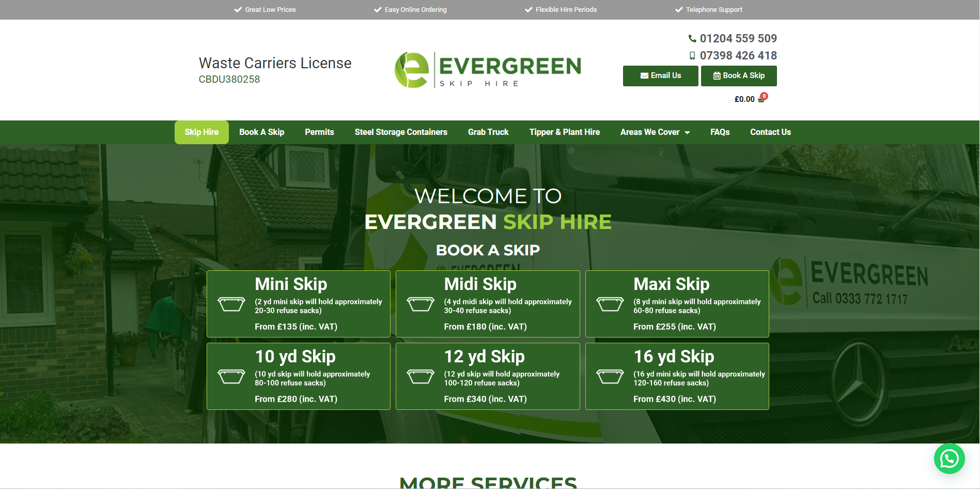
Task: Click the skip icon on the 16 yd Skip card
Action: pyautogui.click(x=610, y=376)
